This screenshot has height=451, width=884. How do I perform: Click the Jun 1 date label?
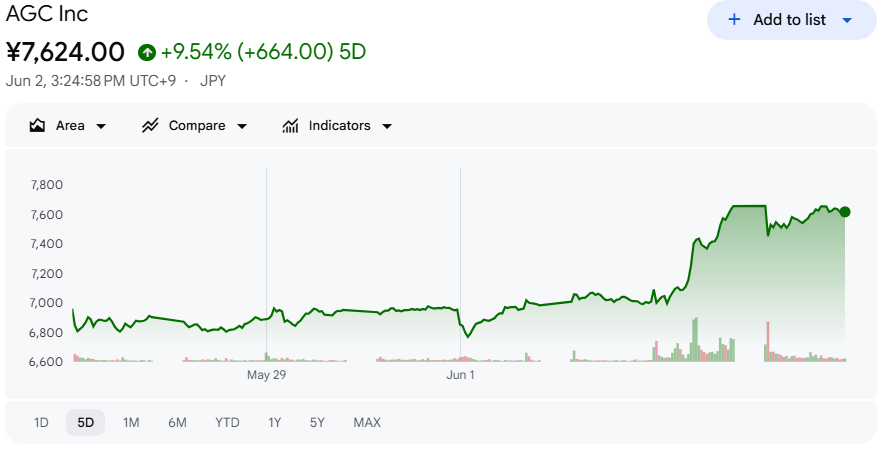pyautogui.click(x=460, y=375)
